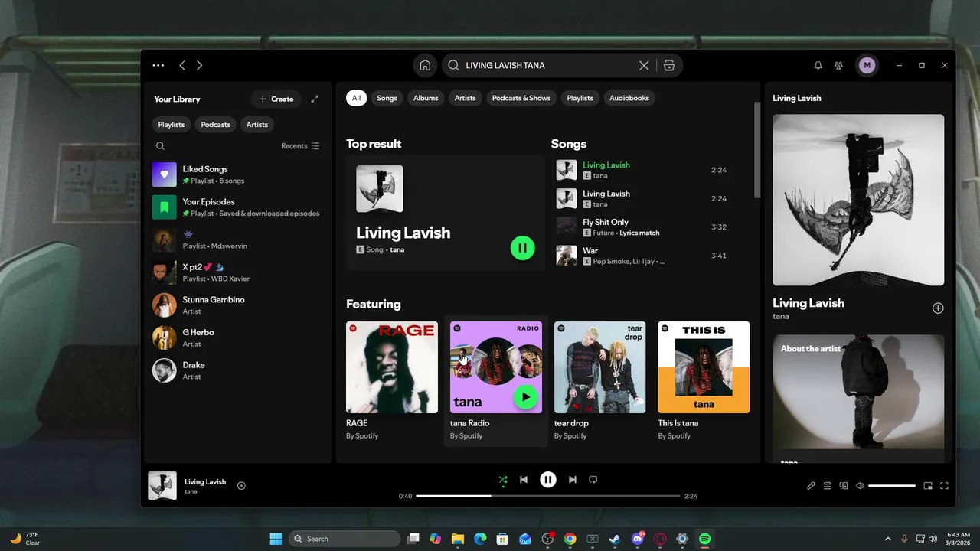Skip to the next track
The image size is (980, 551).
[x=573, y=480]
